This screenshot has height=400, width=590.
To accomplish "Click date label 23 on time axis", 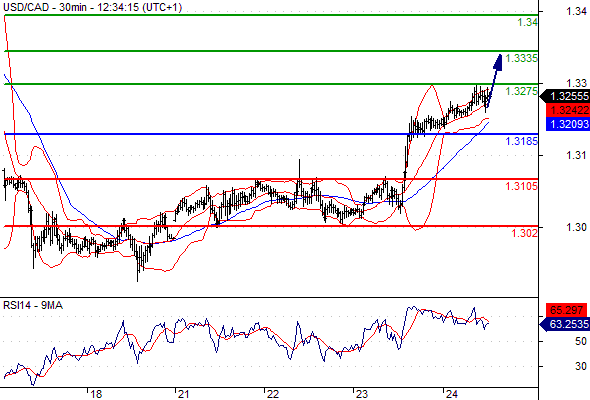I will [362, 394].
